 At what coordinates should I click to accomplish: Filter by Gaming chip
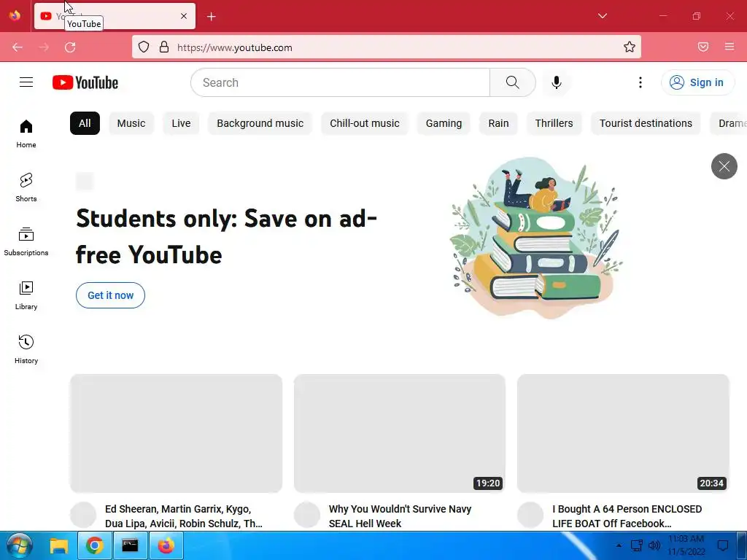pos(444,123)
